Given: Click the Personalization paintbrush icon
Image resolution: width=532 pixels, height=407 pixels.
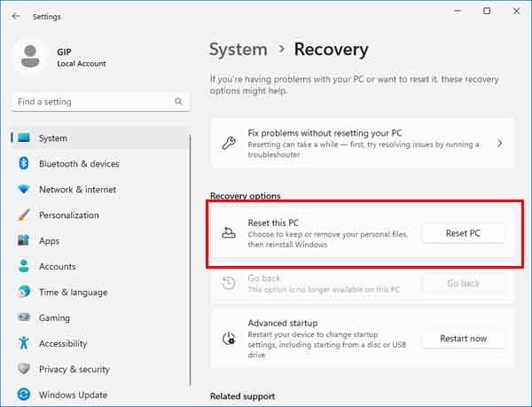Looking at the screenshot, I should point(24,215).
